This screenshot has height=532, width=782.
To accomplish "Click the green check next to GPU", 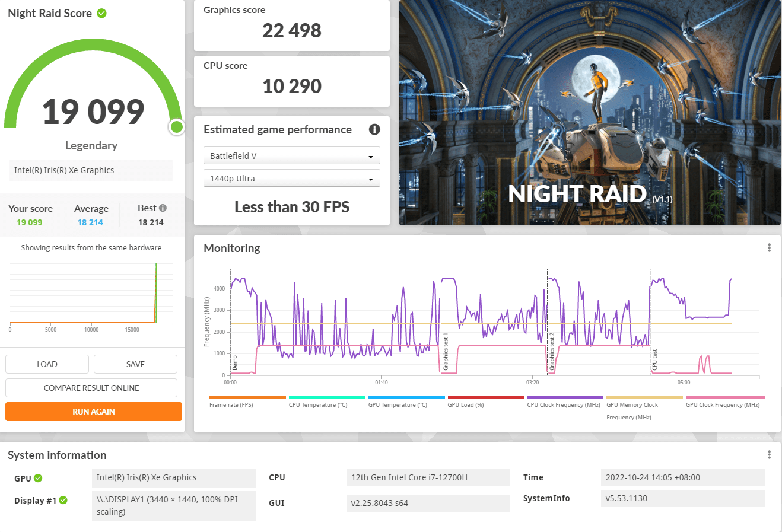I will (x=38, y=478).
